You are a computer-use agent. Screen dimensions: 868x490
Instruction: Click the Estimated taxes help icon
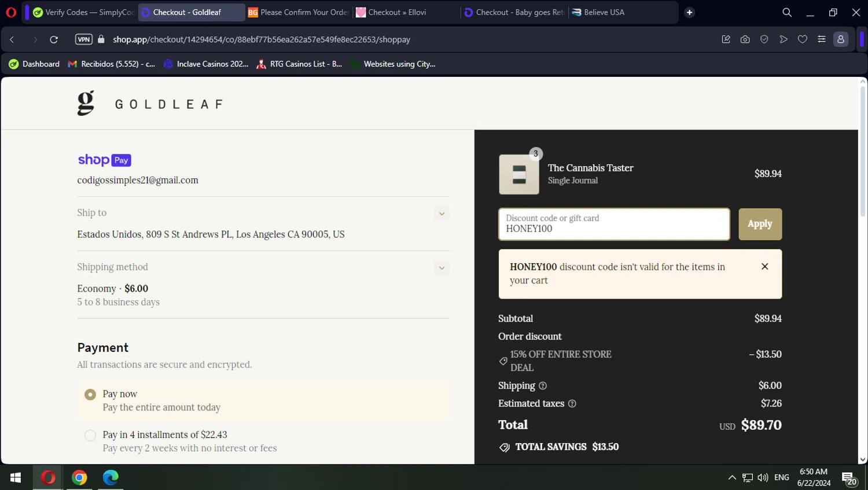pos(572,404)
